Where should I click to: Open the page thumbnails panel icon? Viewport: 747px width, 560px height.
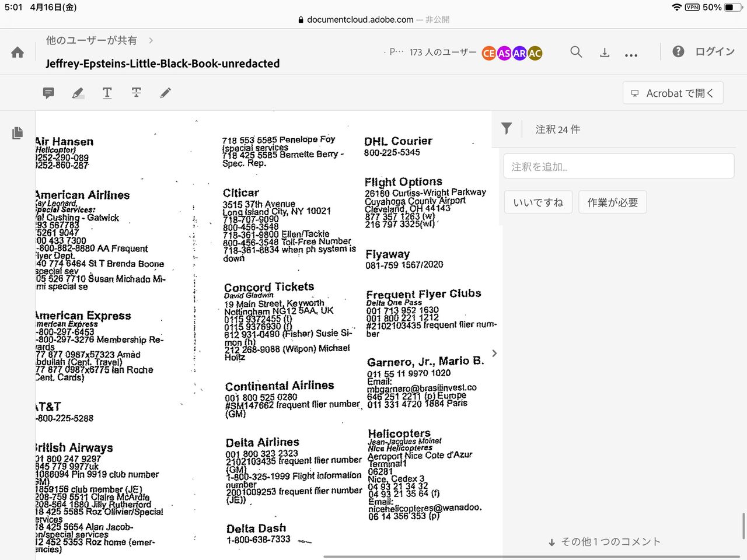tap(18, 133)
